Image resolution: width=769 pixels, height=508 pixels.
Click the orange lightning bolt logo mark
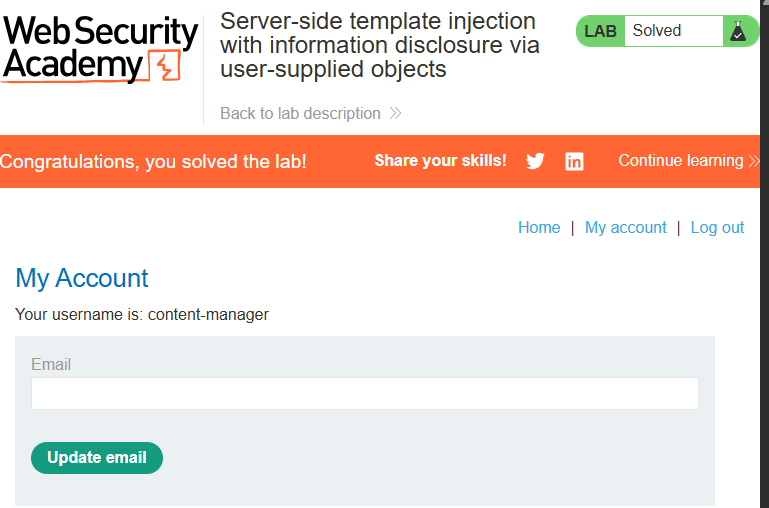tap(166, 66)
